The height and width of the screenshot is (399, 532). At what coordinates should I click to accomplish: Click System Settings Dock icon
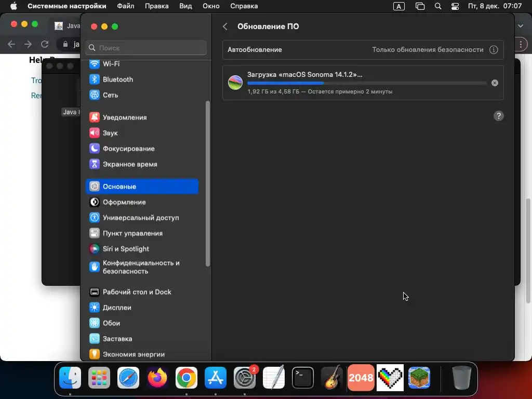point(245,378)
